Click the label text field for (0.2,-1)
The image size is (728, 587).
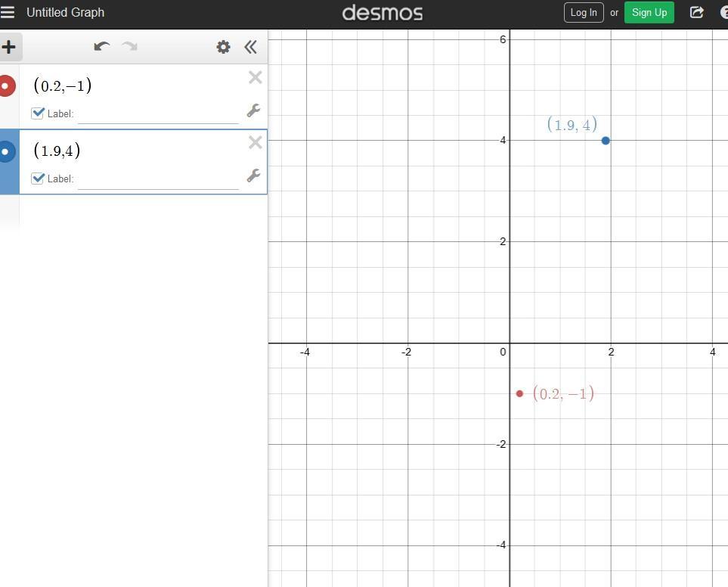(158, 114)
